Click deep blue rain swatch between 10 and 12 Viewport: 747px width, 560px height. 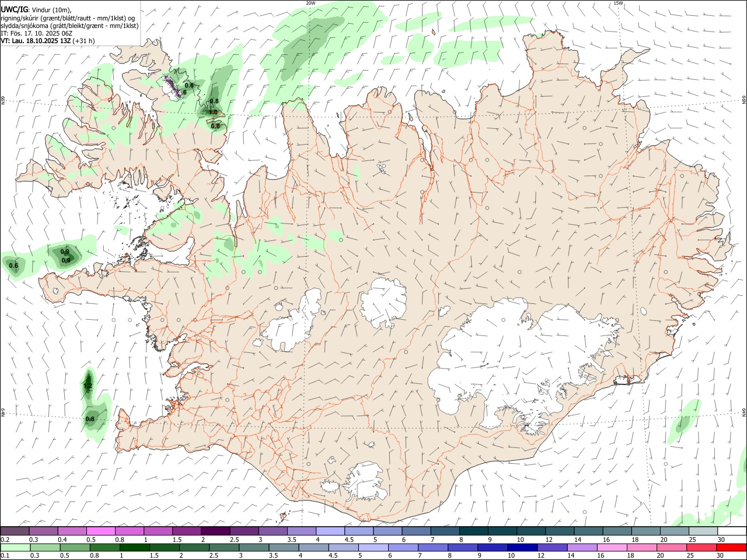[x=522, y=548]
